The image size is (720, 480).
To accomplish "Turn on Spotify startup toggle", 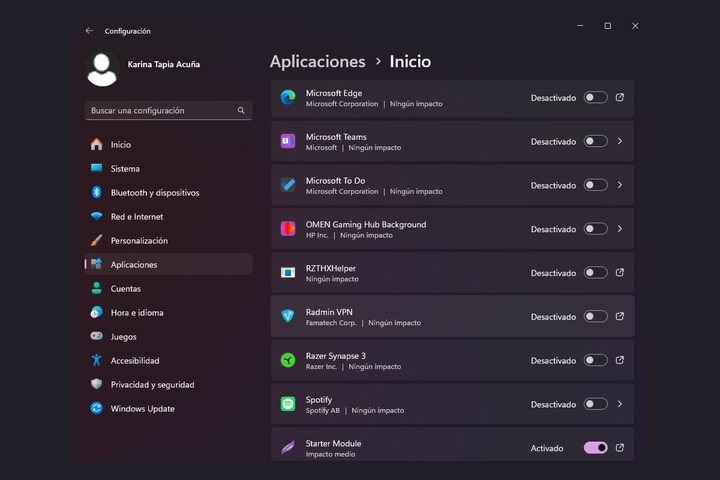I will pos(595,404).
